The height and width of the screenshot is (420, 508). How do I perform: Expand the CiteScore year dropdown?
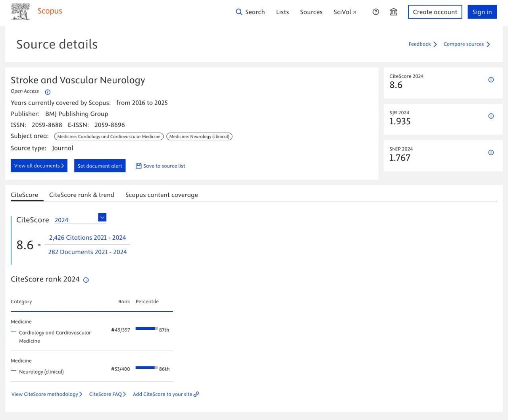[x=102, y=218]
